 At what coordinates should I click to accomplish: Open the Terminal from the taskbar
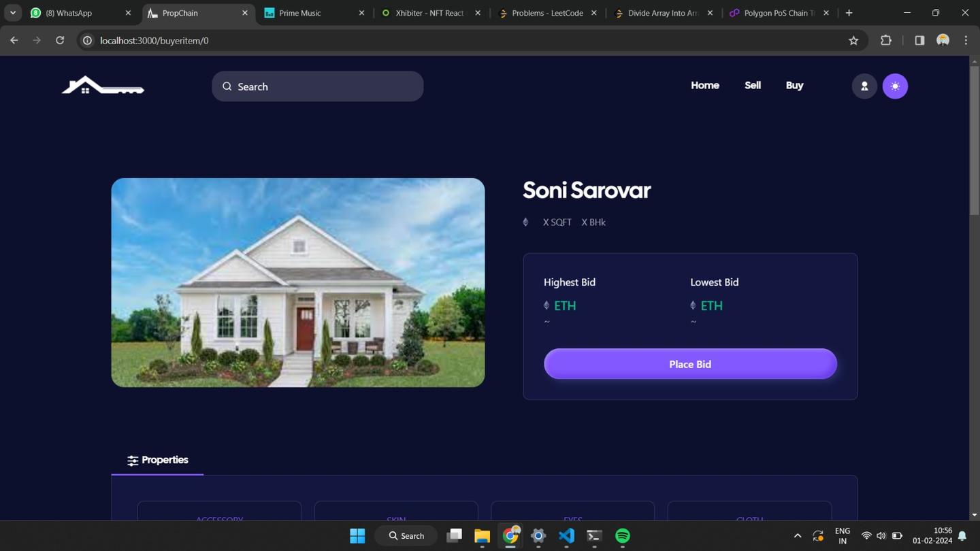pos(594,536)
